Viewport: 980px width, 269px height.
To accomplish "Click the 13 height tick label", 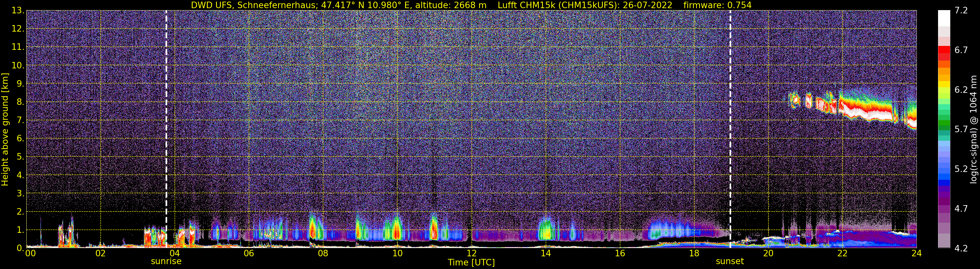I will (x=18, y=11).
